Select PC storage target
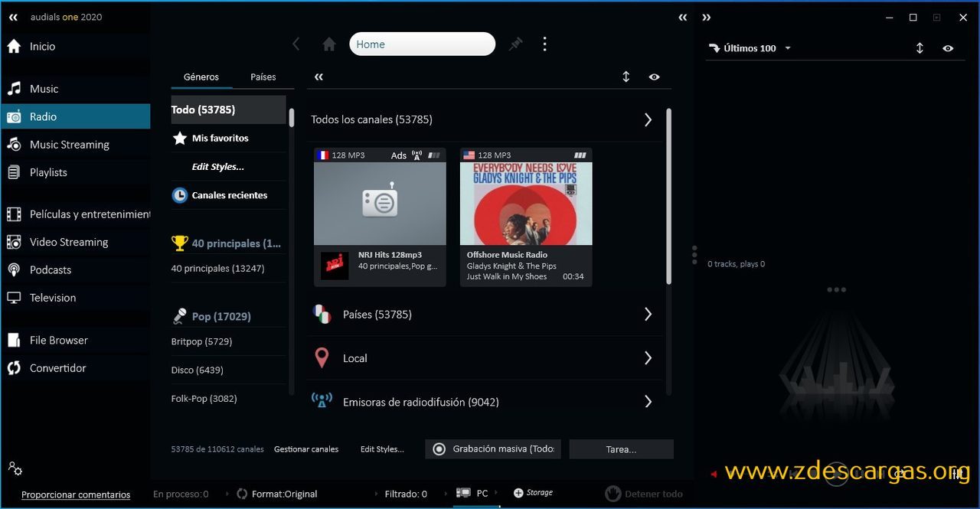 [472, 494]
